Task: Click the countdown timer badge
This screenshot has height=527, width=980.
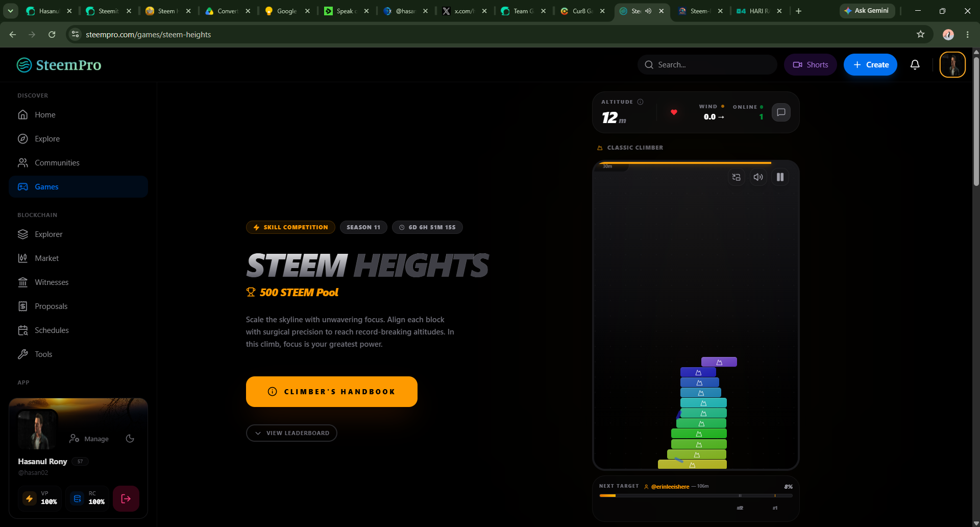Action: [427, 227]
